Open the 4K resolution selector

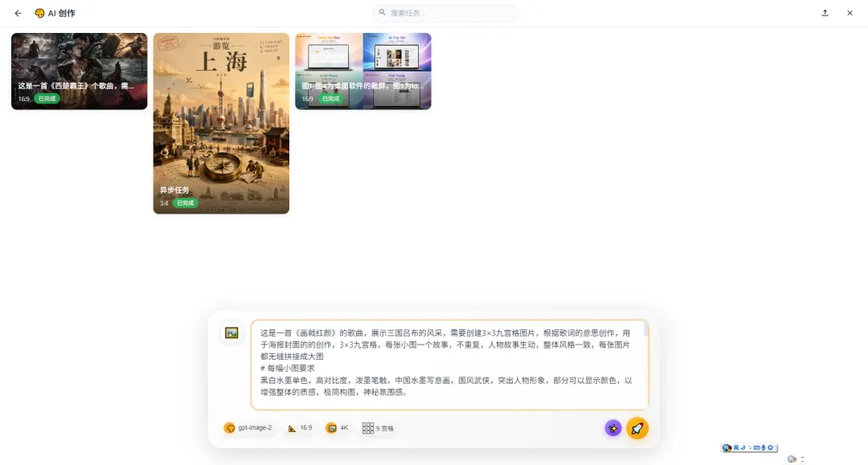coord(337,428)
